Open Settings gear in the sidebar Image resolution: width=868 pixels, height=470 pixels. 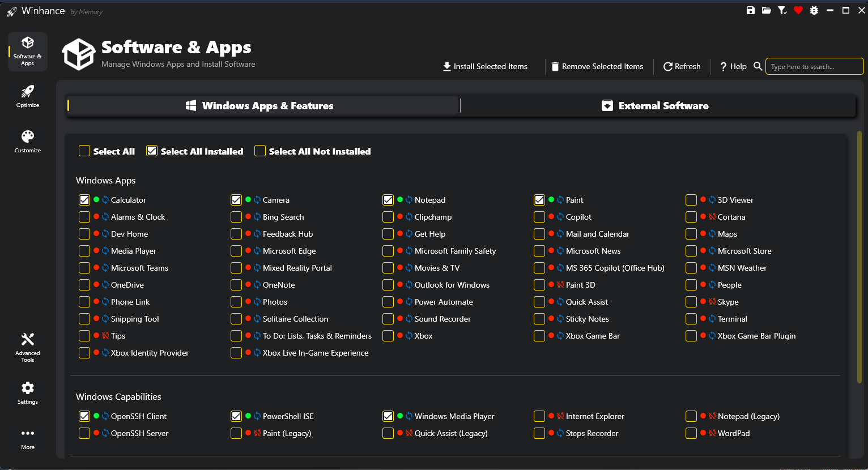[28, 392]
